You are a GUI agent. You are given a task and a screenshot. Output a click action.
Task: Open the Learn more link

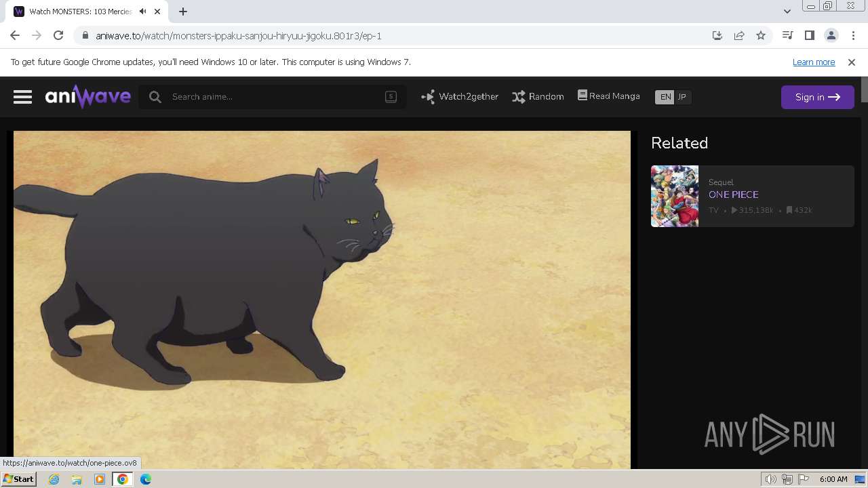pos(814,62)
